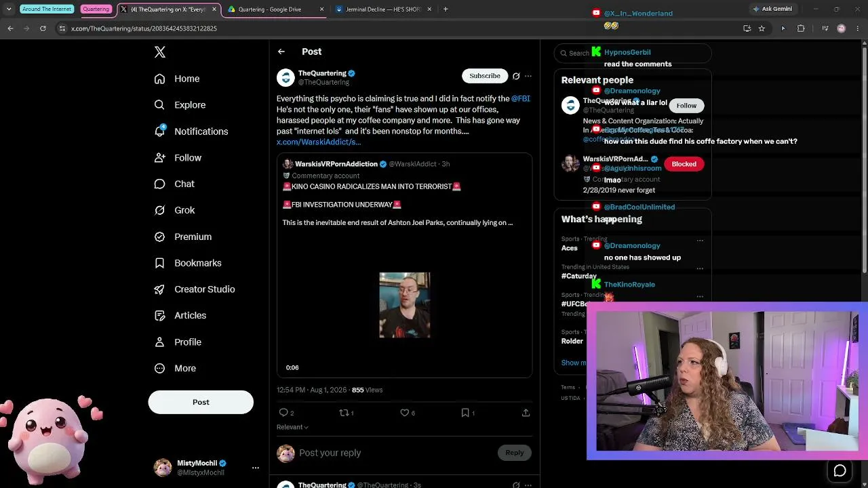Screen dimensions: 868x488
Task: Go back with the browser back arrow
Action: pos(10,28)
